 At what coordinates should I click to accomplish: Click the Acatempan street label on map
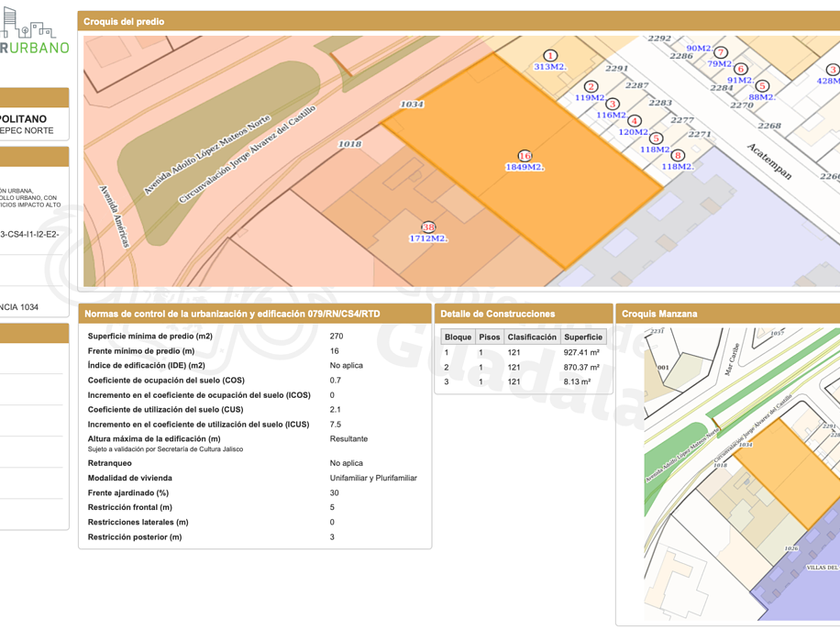pyautogui.click(x=769, y=160)
